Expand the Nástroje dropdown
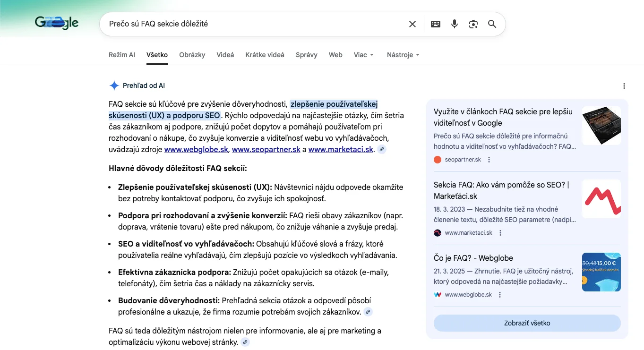 (x=403, y=55)
